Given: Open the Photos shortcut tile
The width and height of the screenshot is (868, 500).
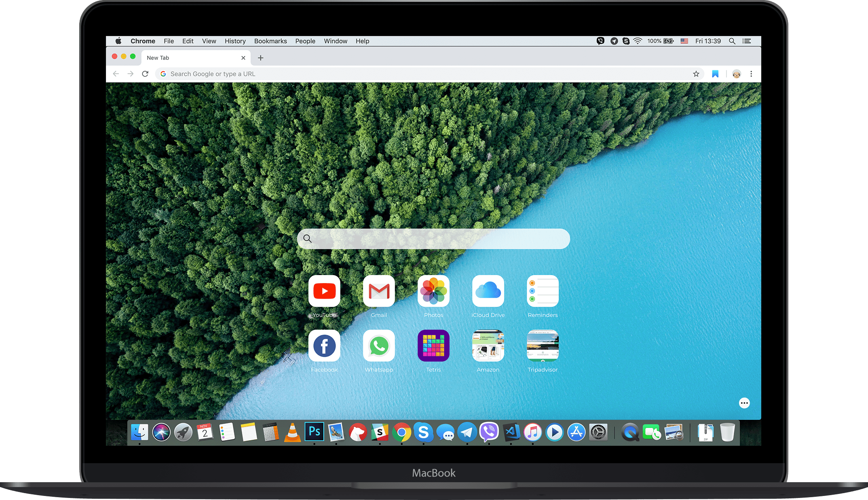Looking at the screenshot, I should 433,291.
